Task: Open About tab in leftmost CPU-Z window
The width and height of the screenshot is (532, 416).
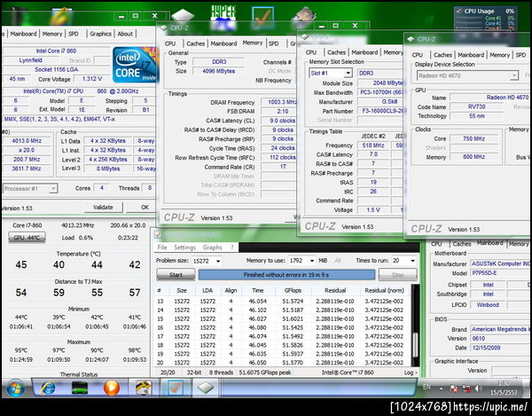Action: (125, 34)
